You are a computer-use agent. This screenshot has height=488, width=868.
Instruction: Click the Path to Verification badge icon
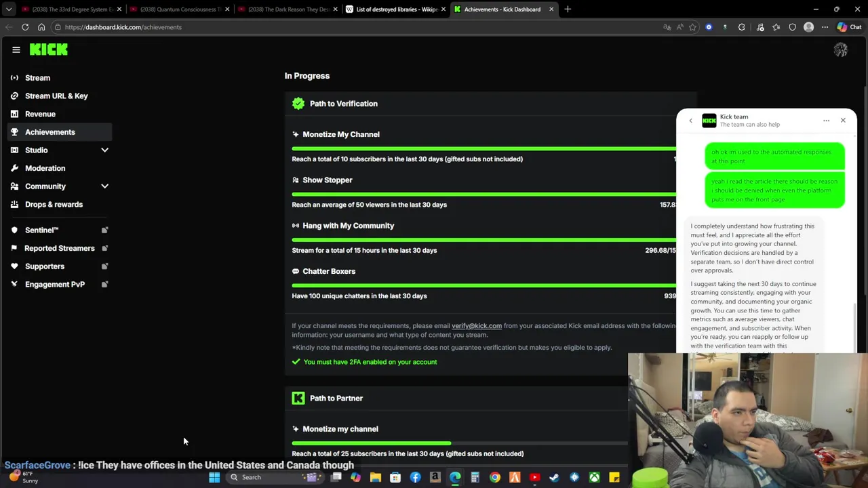298,104
